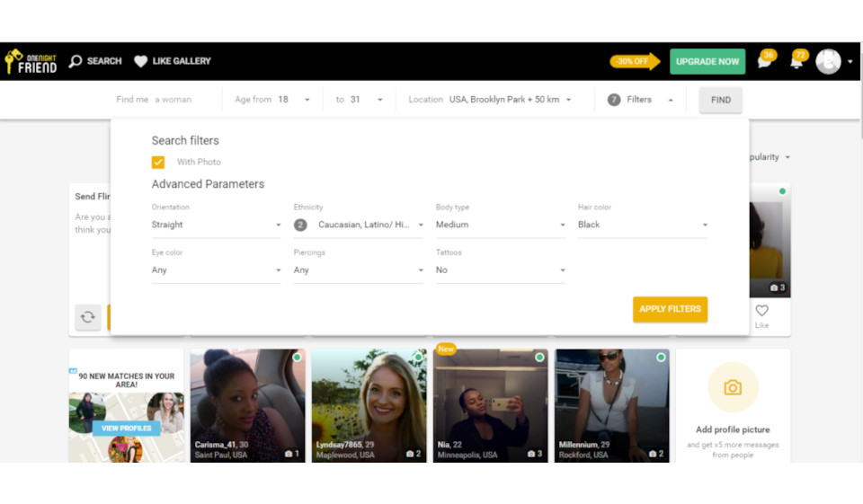Click the FIND button
The image size is (863, 504).
click(x=720, y=100)
